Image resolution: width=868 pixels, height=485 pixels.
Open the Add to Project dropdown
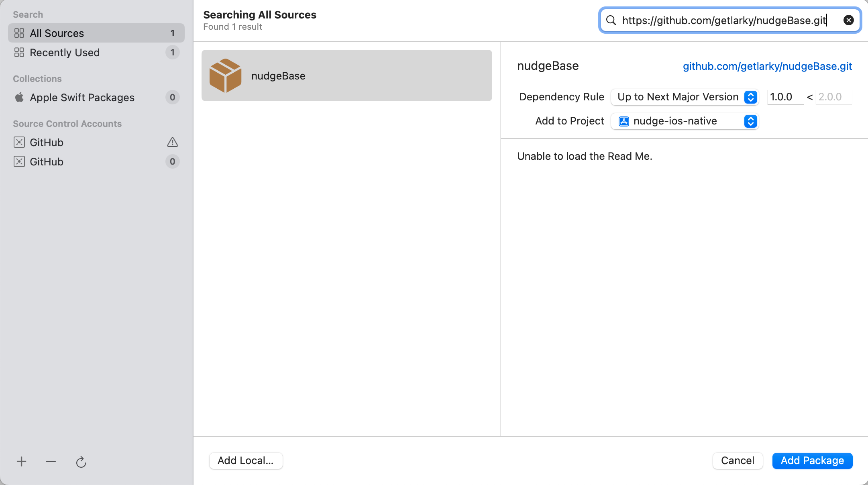click(684, 121)
